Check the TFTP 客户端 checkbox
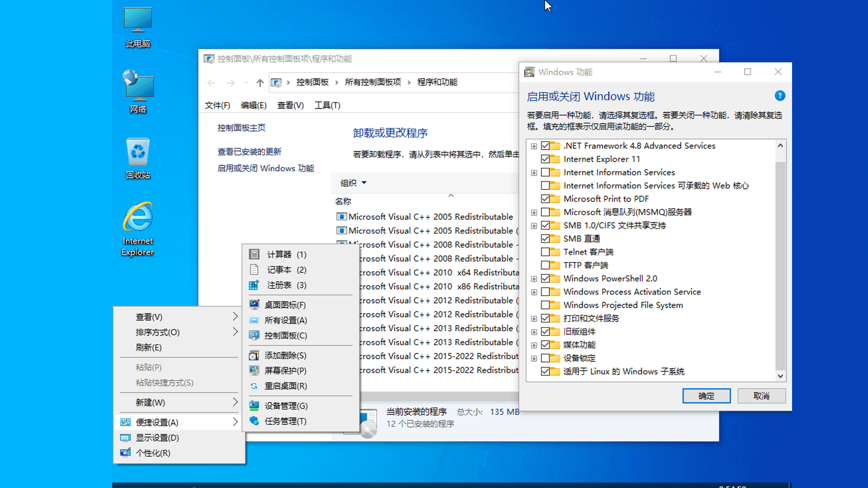868x488 pixels. (545, 265)
